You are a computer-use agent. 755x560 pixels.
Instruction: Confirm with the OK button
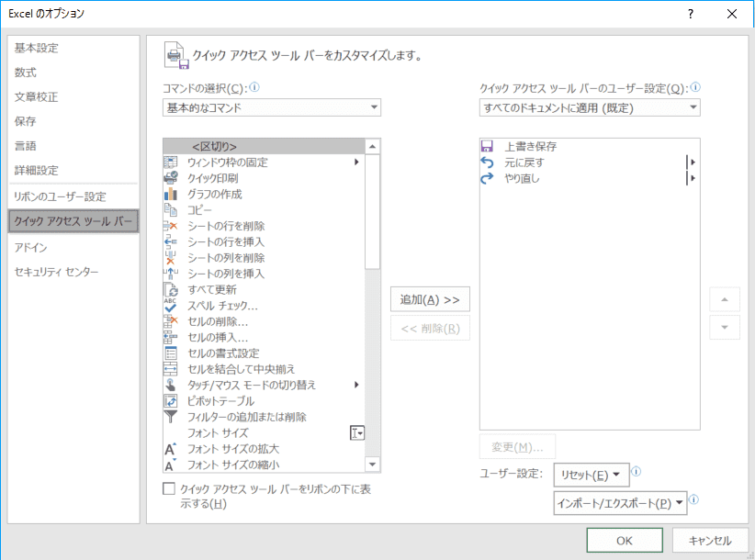625,541
